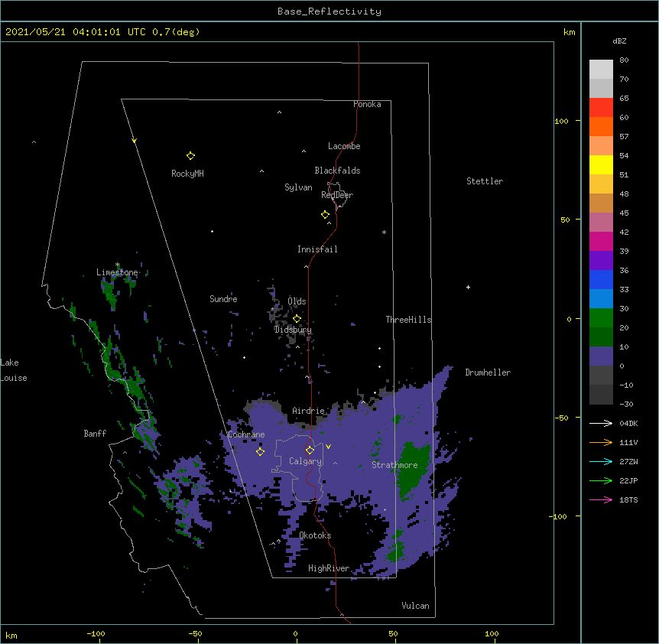This screenshot has width=659, height=644.
Task: Click the magenta 18TS arrow in legend
Action: 601,499
